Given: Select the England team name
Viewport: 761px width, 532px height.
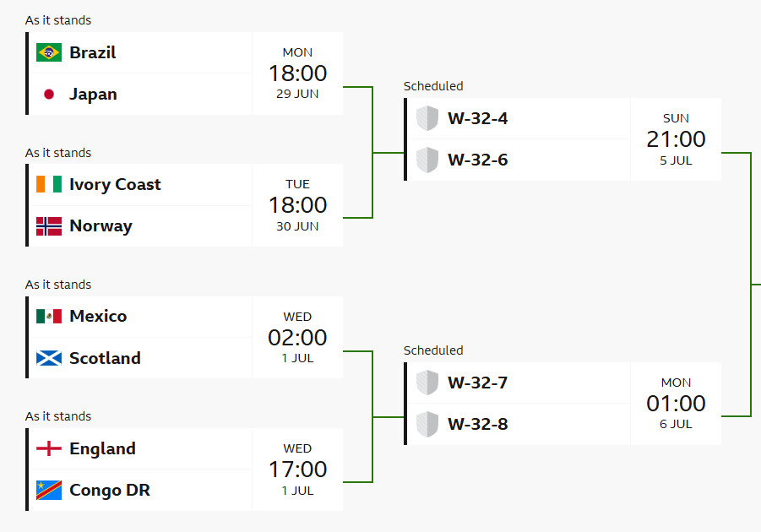Looking at the screenshot, I should pyautogui.click(x=102, y=449).
